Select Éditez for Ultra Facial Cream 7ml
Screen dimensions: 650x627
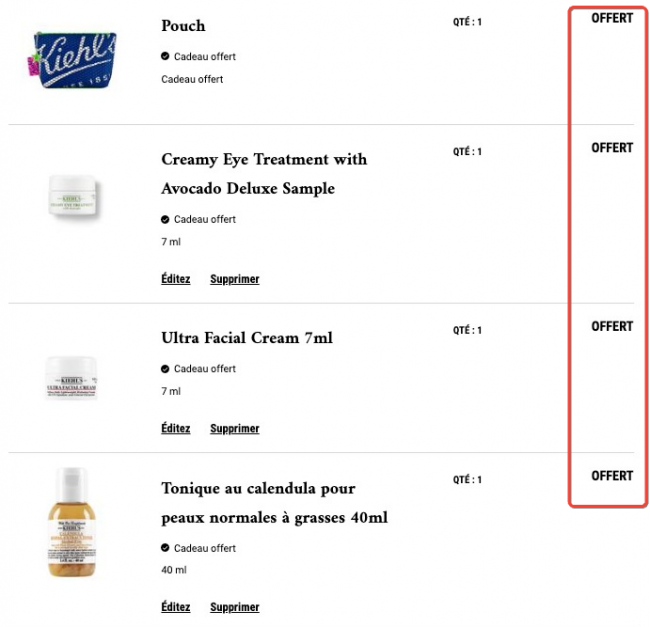pyautogui.click(x=176, y=428)
